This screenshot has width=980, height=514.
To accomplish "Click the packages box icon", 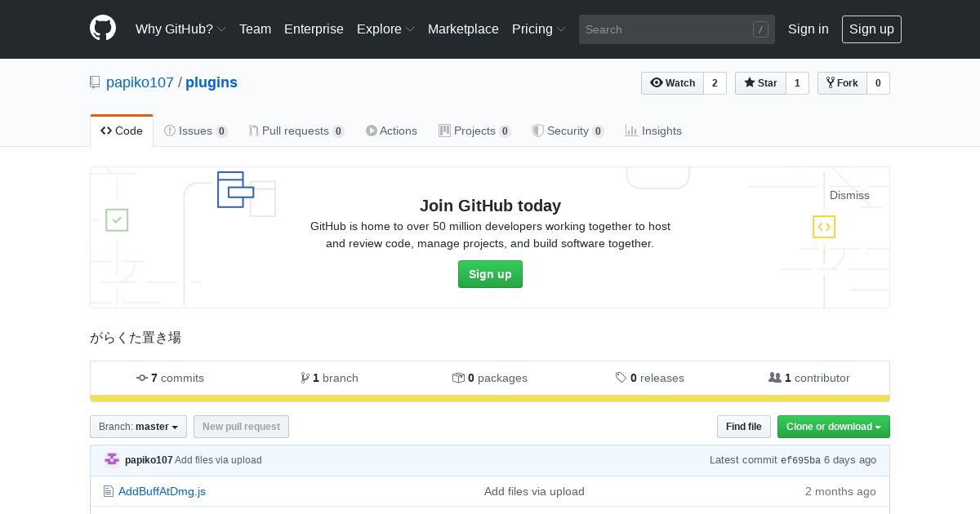I will tap(458, 378).
